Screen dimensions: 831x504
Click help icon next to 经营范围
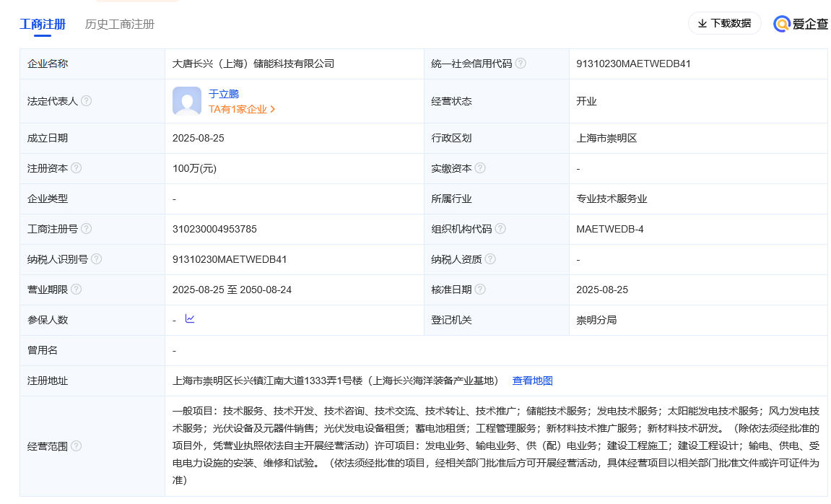(77, 446)
